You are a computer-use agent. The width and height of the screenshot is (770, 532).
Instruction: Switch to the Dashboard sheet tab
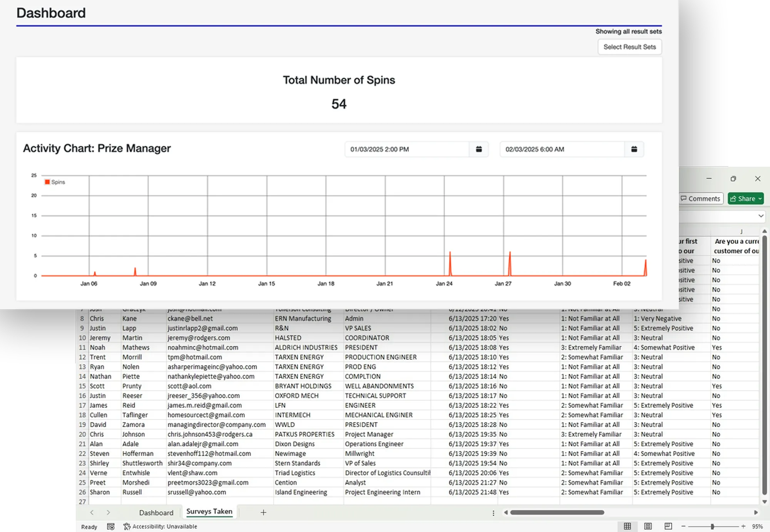(156, 512)
